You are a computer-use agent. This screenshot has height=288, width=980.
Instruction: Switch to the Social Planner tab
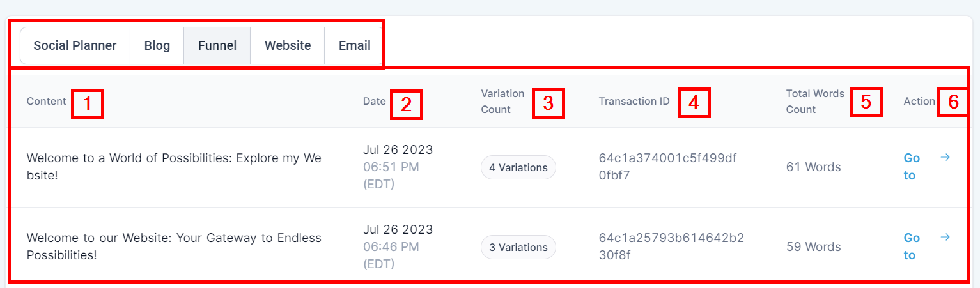point(75,45)
